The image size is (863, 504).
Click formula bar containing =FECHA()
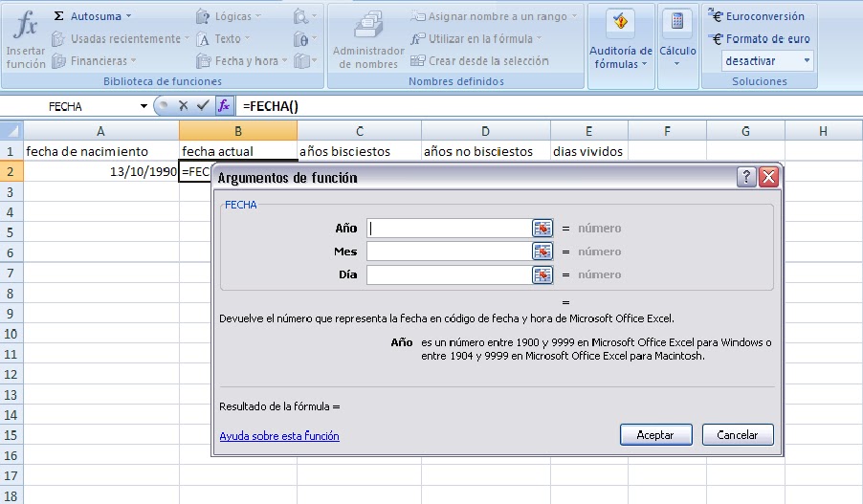tap(547, 106)
